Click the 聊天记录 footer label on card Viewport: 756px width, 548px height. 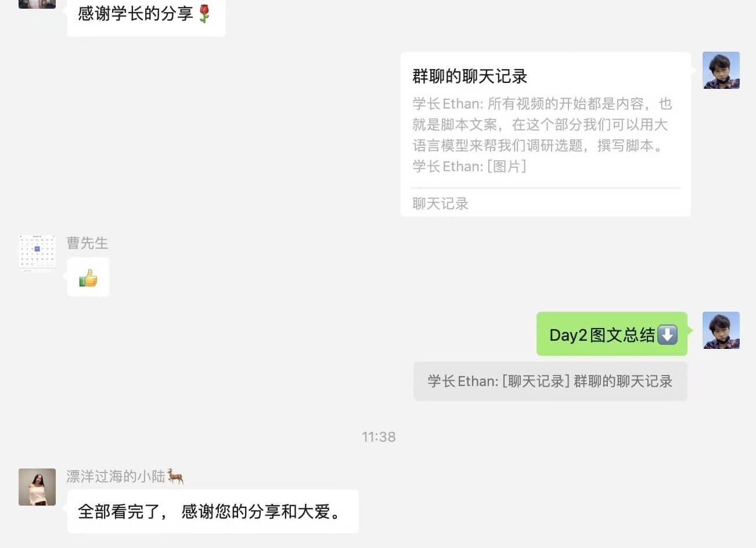440,204
